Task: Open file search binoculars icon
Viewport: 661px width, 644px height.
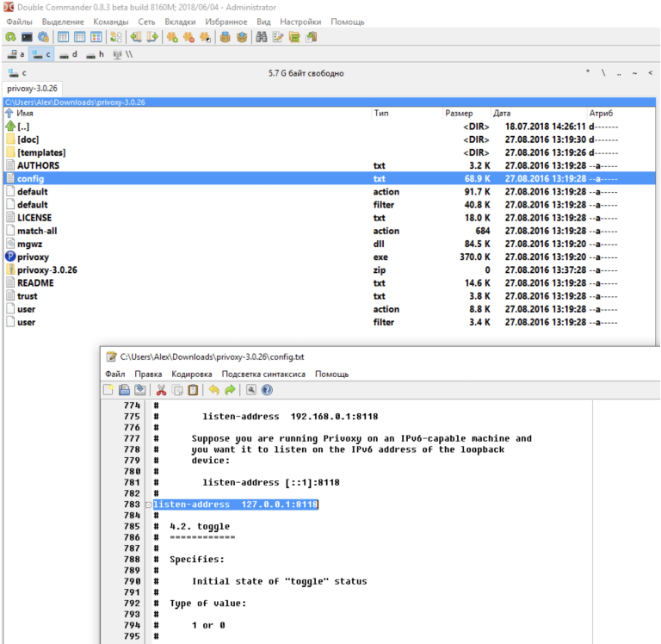Action: click(x=262, y=37)
